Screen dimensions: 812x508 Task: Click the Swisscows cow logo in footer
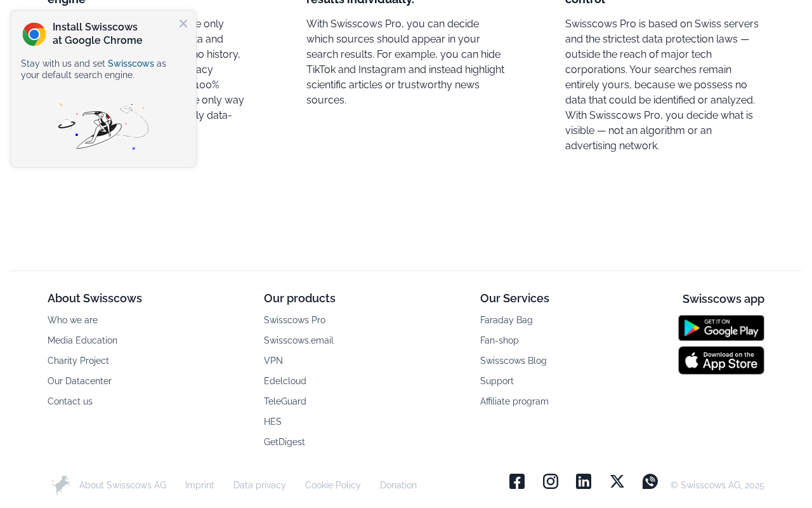click(60, 485)
